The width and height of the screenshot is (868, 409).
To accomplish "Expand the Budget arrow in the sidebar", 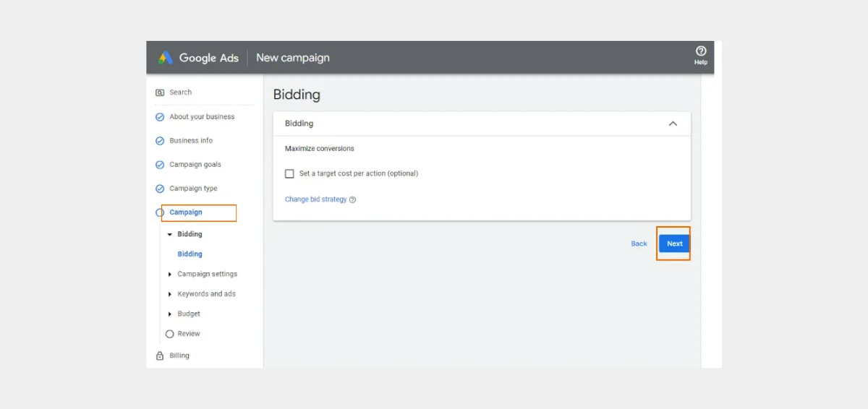I will point(170,314).
